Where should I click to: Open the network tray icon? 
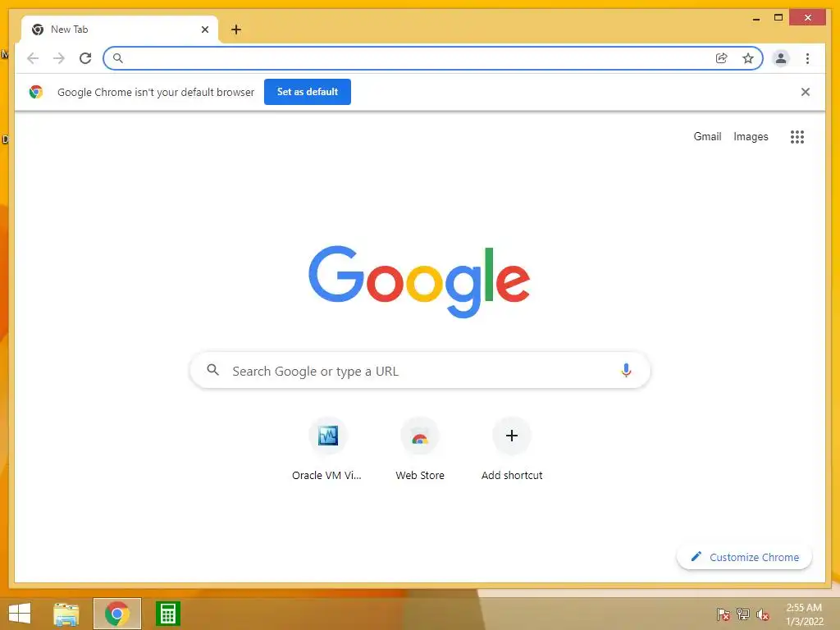743,614
